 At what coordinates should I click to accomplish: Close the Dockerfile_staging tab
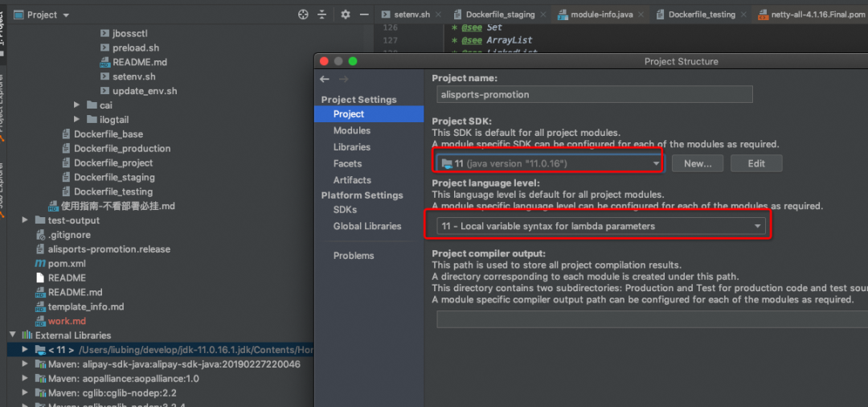tap(543, 15)
